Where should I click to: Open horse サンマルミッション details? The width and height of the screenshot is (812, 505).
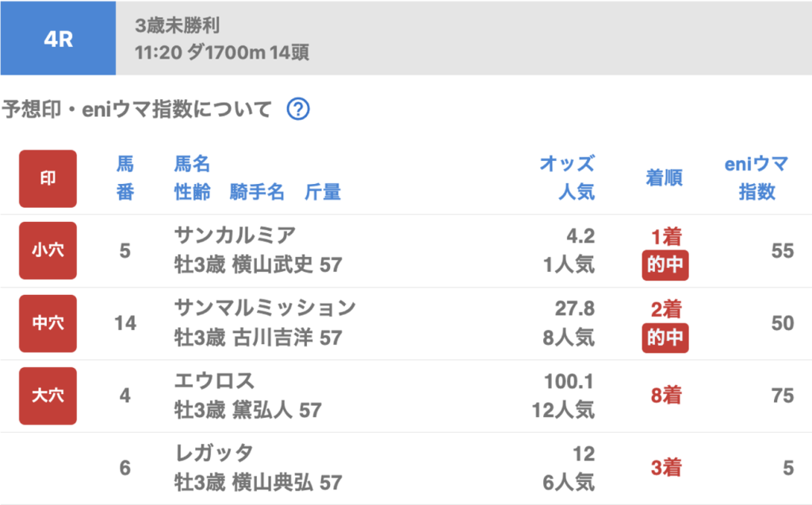265,308
